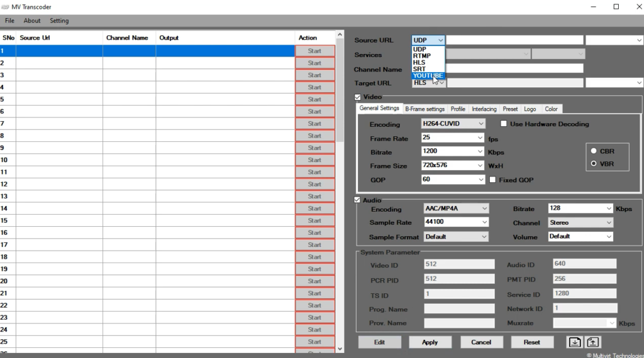Image resolution: width=644 pixels, height=358 pixels.
Task: Open the video Encoding H264-CUVID dropdown
Action: (x=453, y=124)
